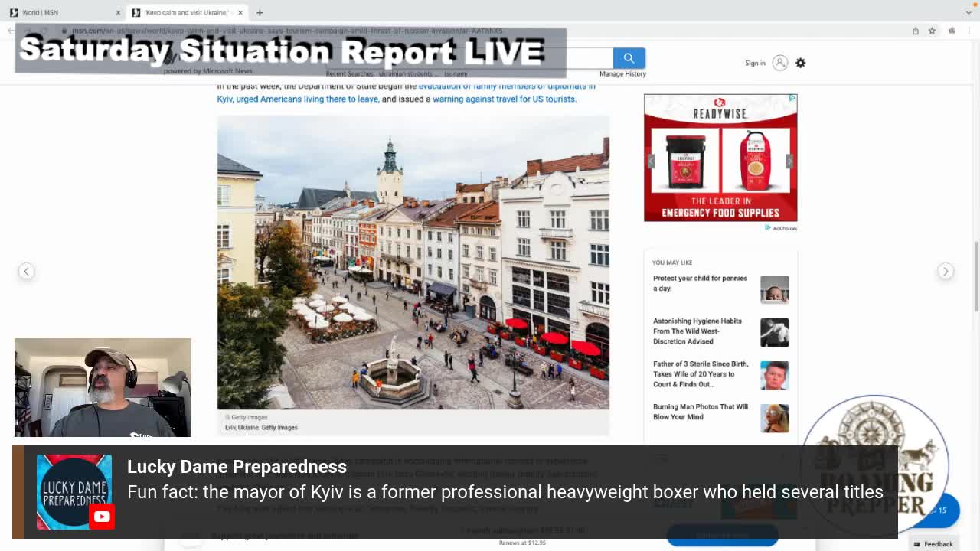Open 'Burning Man Photos That Will Blow Your Mind'
The height and width of the screenshot is (551, 980).
tap(701, 412)
